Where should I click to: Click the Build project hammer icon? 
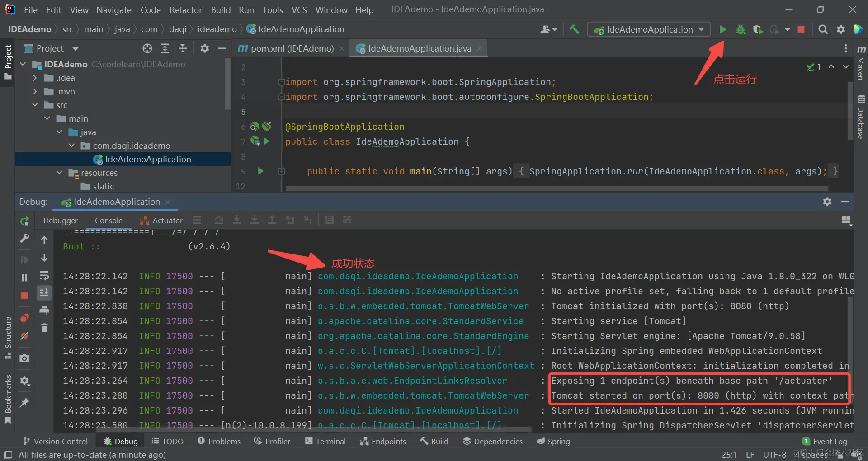574,29
